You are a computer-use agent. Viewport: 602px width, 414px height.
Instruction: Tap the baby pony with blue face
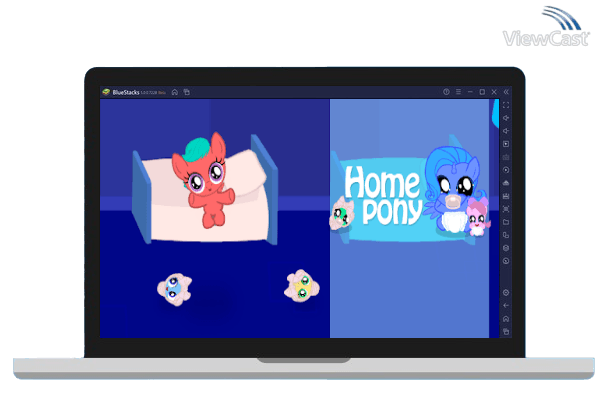174,289
